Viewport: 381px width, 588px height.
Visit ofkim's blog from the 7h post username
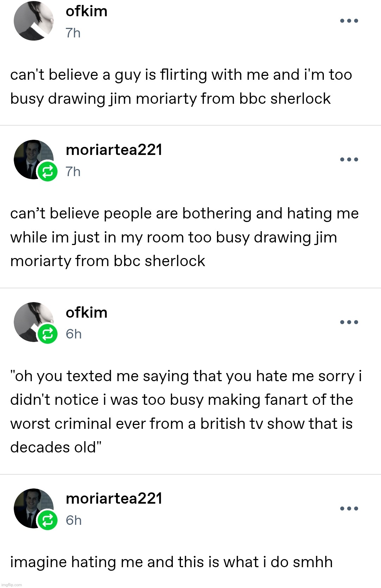86,11
